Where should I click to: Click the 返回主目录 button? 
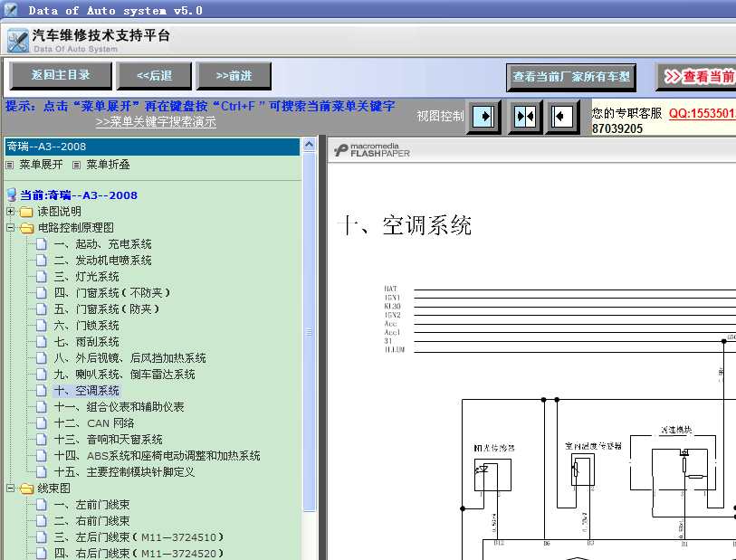click(61, 75)
